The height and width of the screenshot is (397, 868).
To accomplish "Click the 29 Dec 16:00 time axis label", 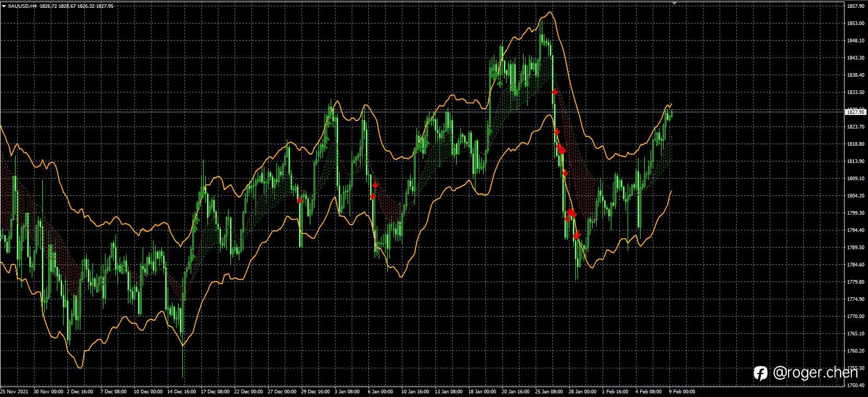I will pyautogui.click(x=316, y=391).
